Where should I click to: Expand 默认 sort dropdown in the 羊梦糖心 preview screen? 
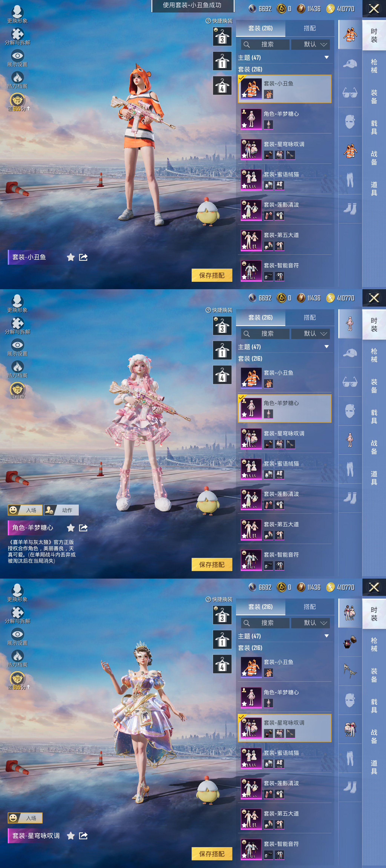pyautogui.click(x=310, y=334)
